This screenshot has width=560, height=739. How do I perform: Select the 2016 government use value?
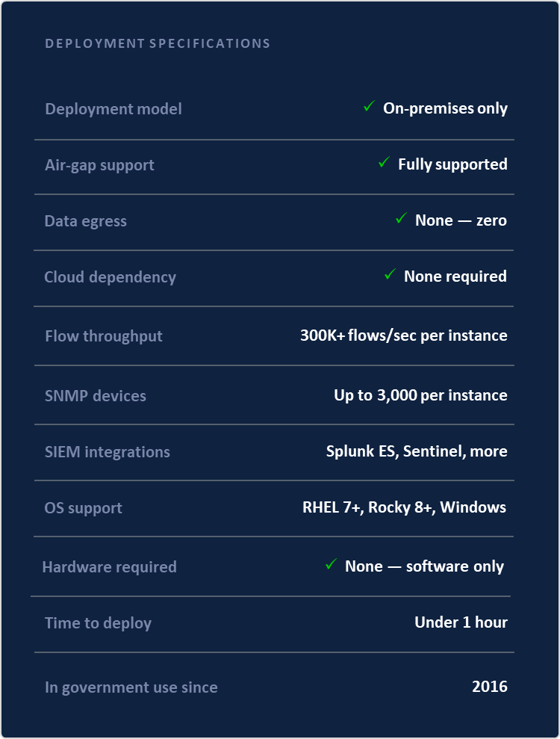(x=489, y=687)
